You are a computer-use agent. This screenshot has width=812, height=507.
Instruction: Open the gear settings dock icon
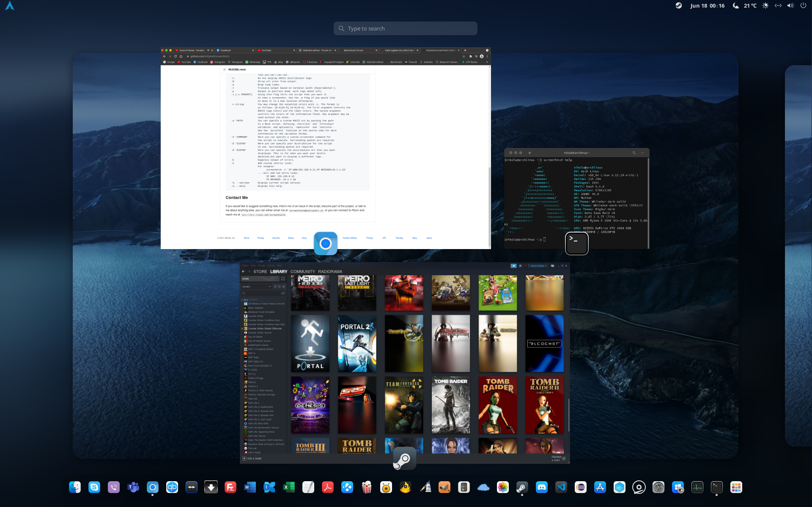pos(658,487)
